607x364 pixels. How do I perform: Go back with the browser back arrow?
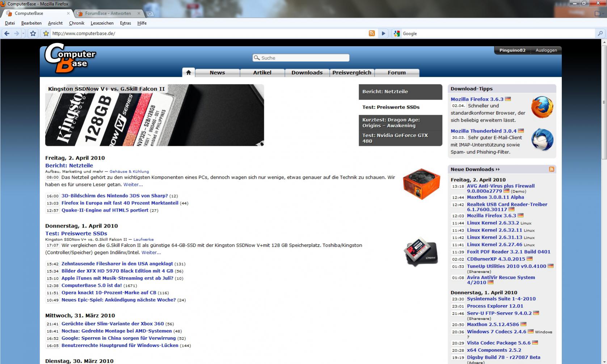[7, 33]
